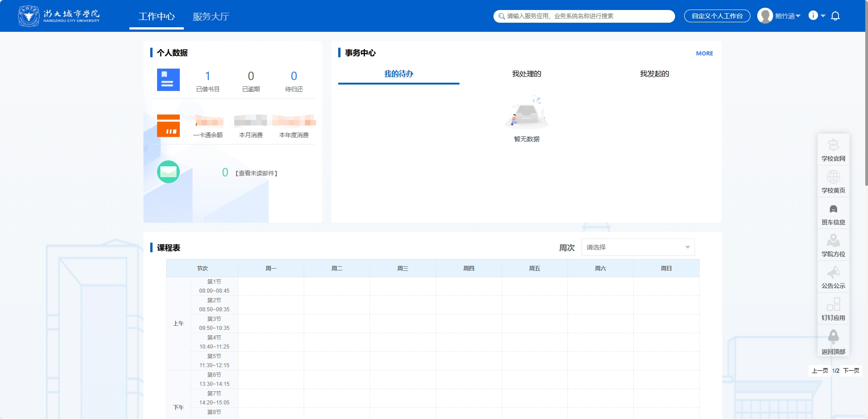Click the 自定义个人工作台 button

pyautogui.click(x=717, y=16)
